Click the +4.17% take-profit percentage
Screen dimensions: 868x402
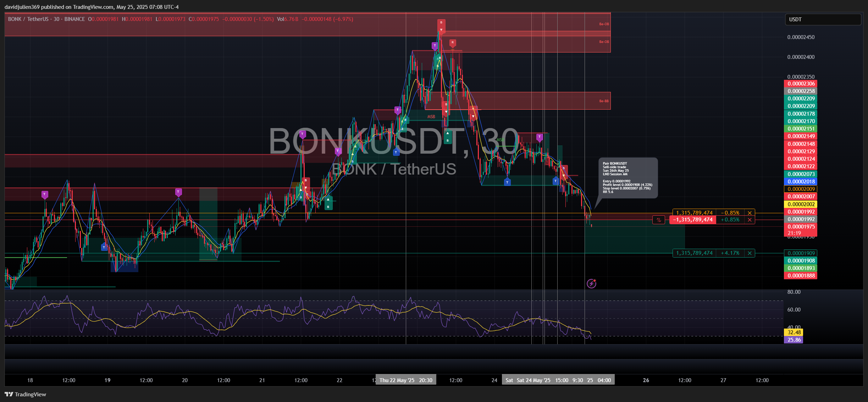[730, 253]
